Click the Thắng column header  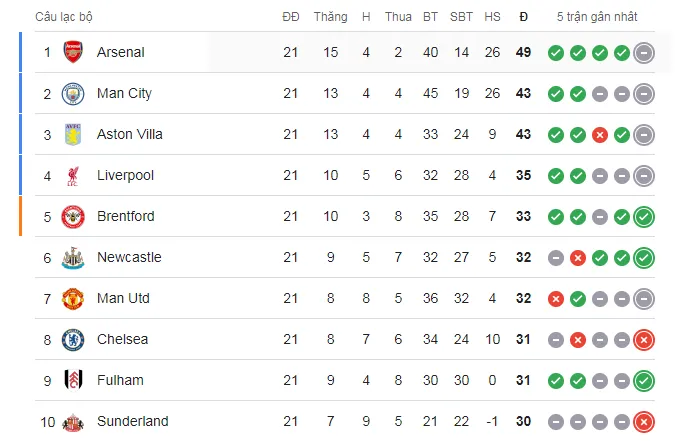330,16
